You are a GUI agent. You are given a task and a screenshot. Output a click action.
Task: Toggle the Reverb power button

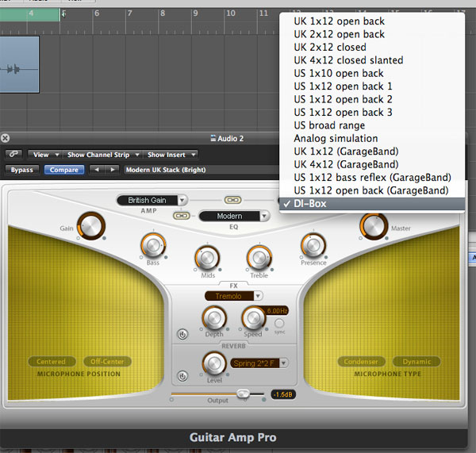pos(182,376)
